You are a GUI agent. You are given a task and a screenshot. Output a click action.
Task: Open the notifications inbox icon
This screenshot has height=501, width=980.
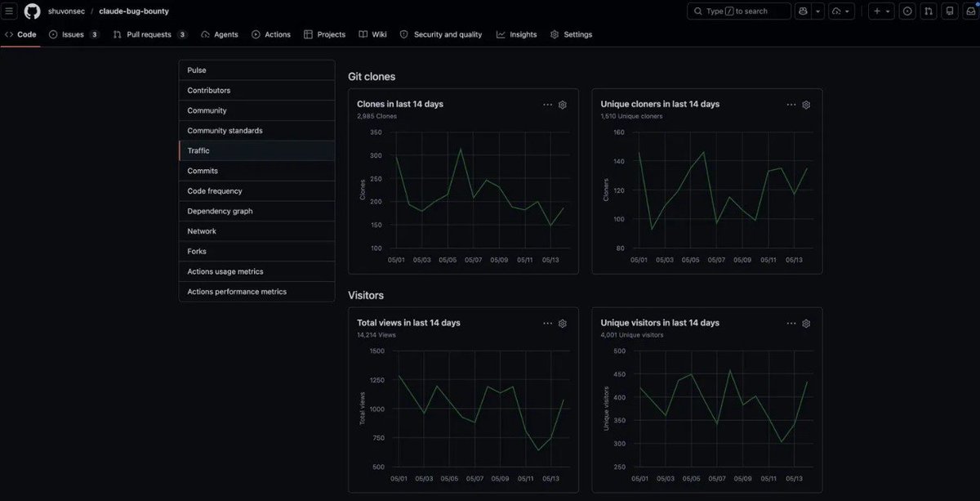969,11
